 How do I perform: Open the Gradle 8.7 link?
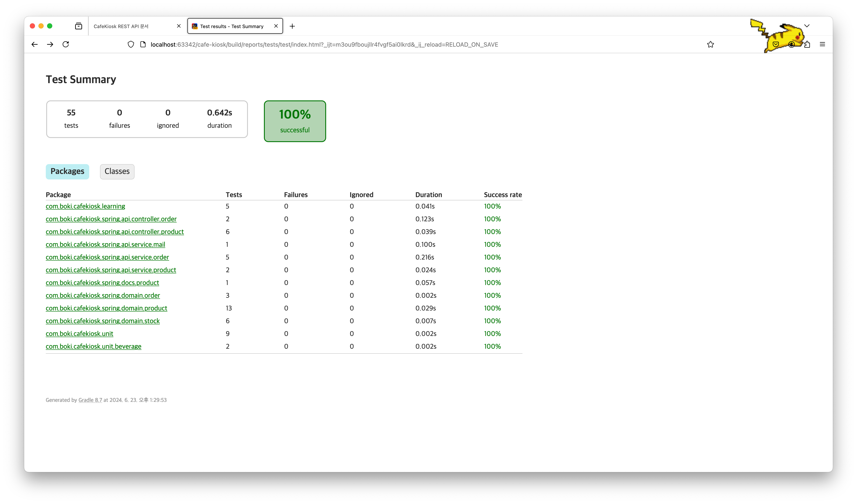[90, 400]
